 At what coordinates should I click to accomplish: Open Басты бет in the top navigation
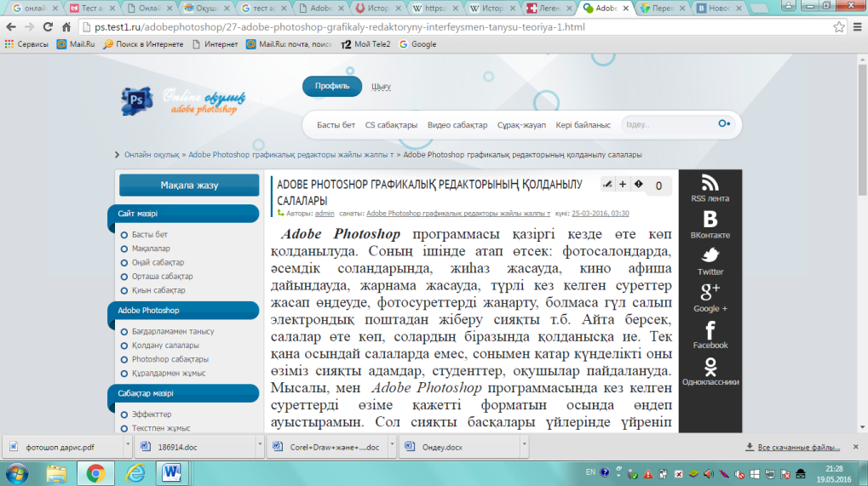click(336, 125)
